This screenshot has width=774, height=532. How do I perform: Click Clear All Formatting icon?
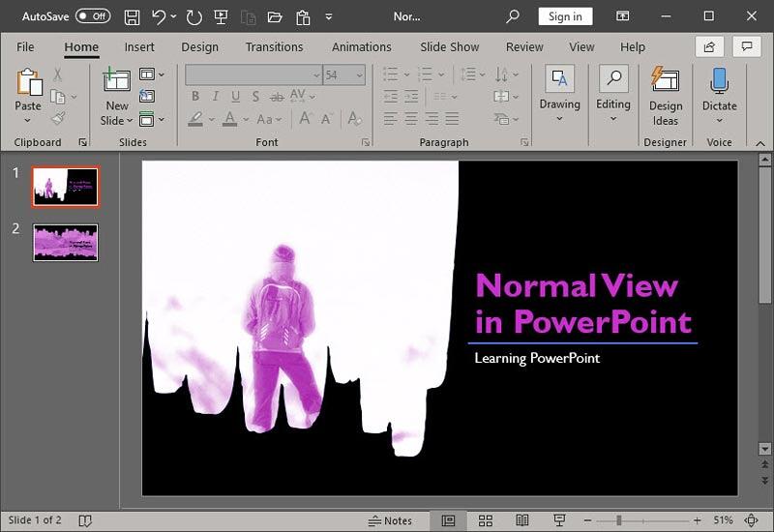click(354, 118)
